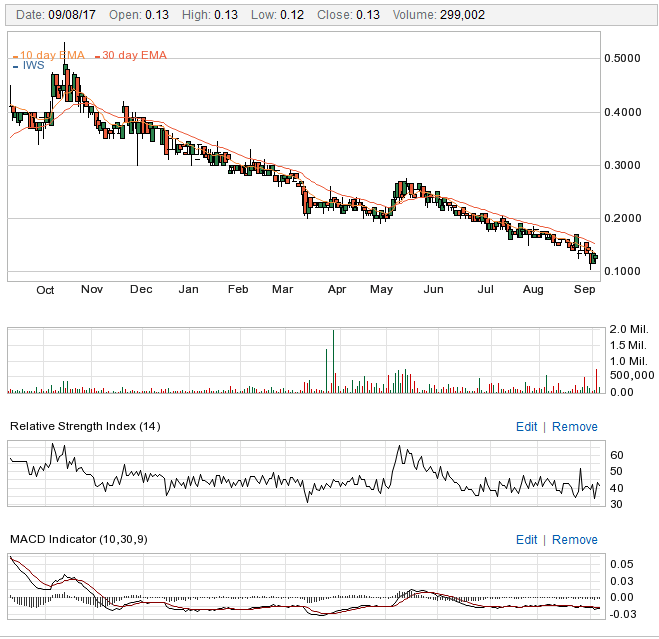
Task: Click the IWS legend label
Action: point(33,66)
